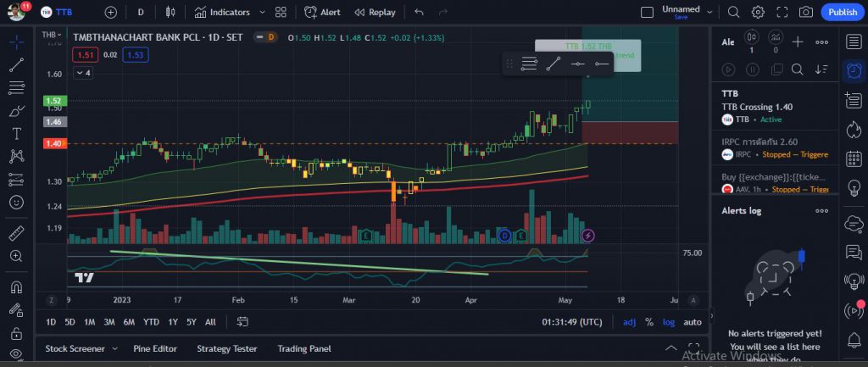Change the D interval setting
This screenshot has height=367, width=868.
(x=141, y=12)
